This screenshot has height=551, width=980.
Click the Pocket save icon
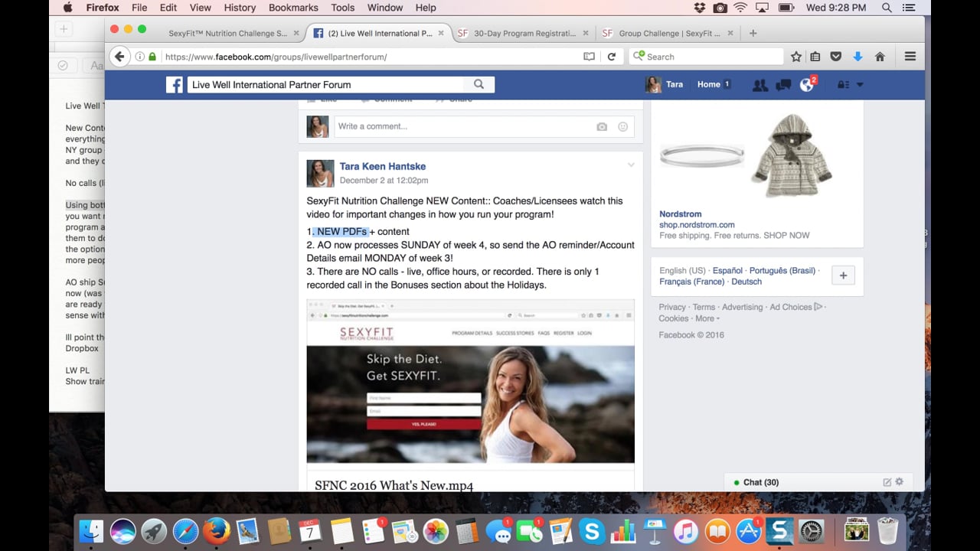tap(836, 57)
